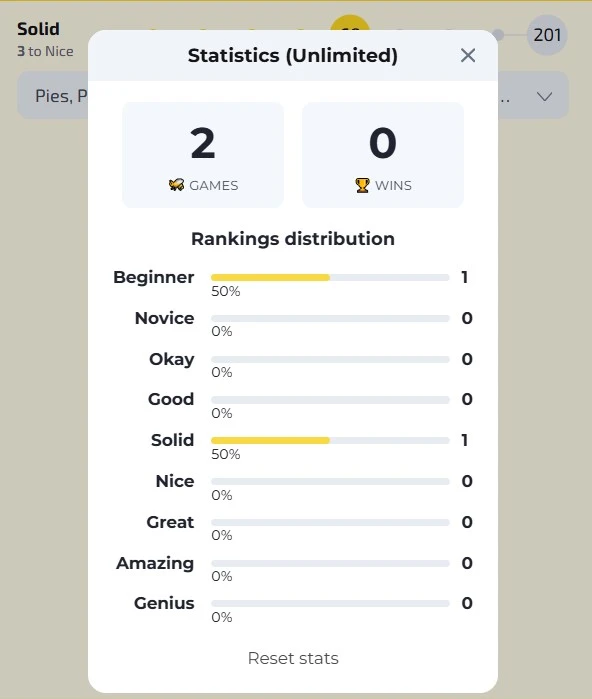Click the Beginner ranking progress bar
Image resolution: width=592 pixels, height=699 pixels.
click(x=330, y=278)
